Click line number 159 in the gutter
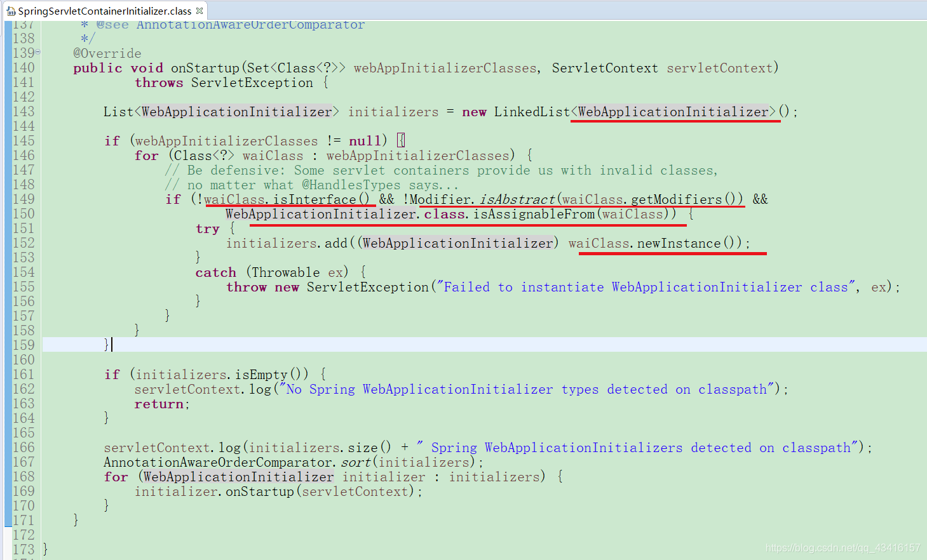Screen dimensions: 927x560 tap(24, 345)
